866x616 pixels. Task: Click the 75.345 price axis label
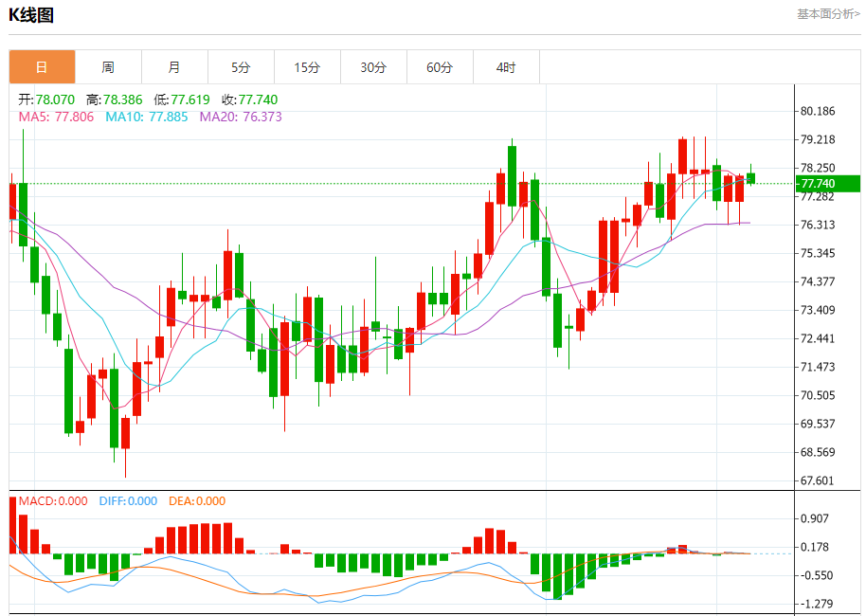818,254
